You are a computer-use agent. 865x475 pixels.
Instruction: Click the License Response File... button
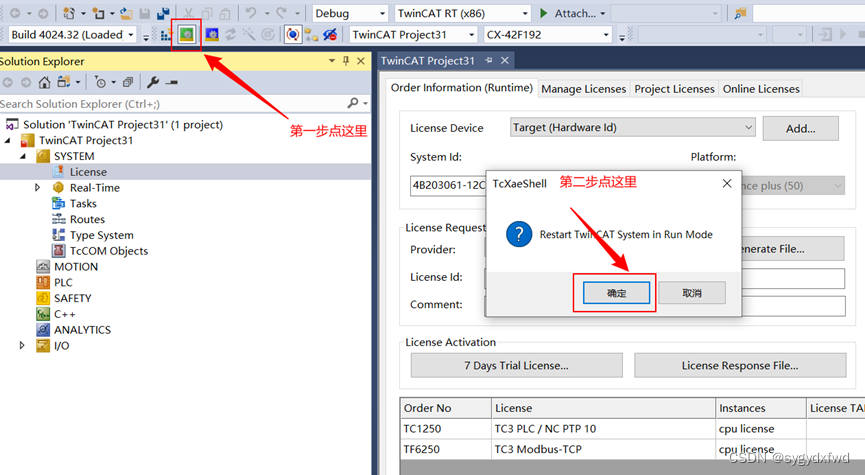740,365
